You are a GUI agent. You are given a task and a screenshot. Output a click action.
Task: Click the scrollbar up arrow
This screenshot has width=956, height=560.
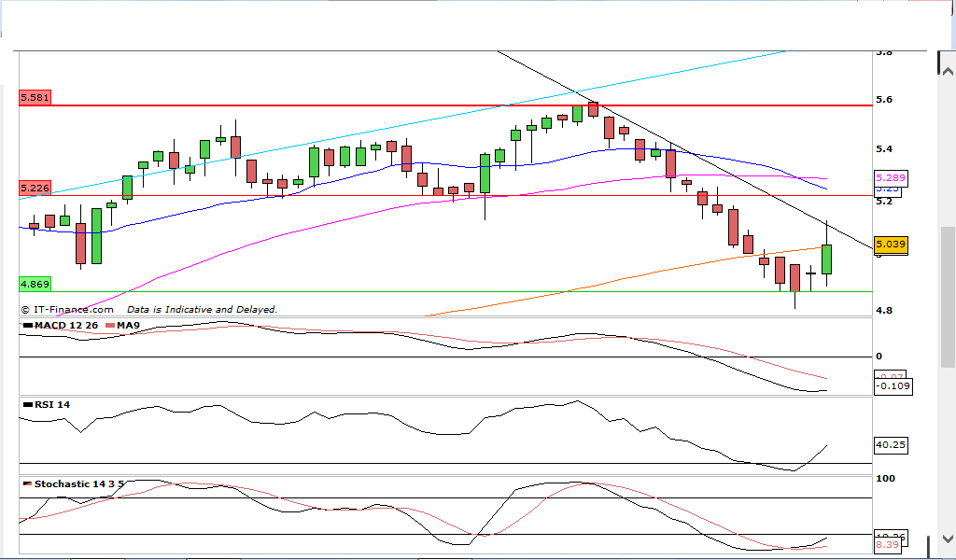[x=947, y=71]
